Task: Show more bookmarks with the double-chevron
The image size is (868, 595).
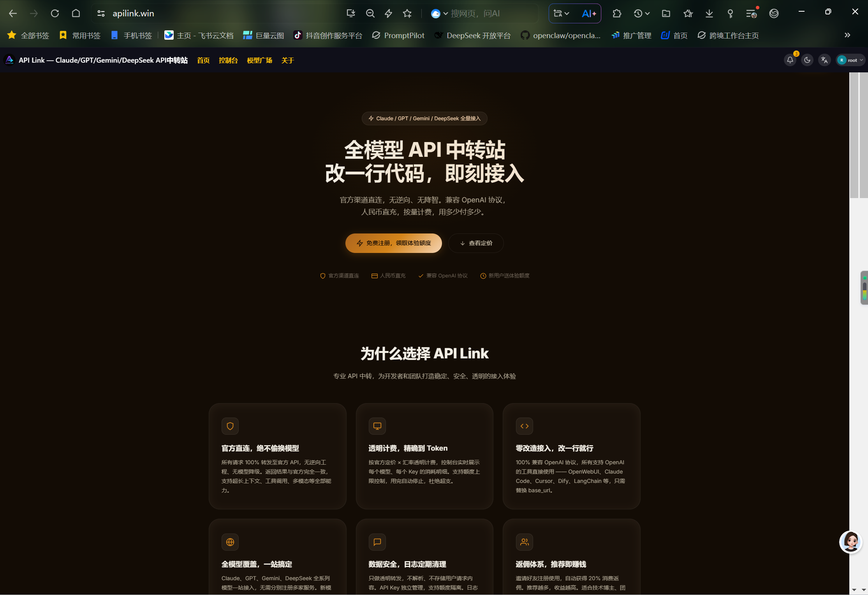Action: (847, 35)
